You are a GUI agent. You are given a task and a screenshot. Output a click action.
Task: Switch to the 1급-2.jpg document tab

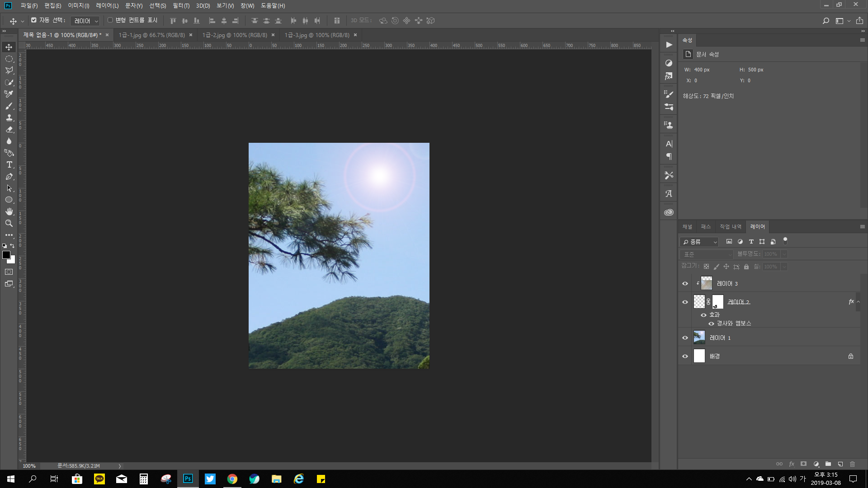tap(234, 35)
